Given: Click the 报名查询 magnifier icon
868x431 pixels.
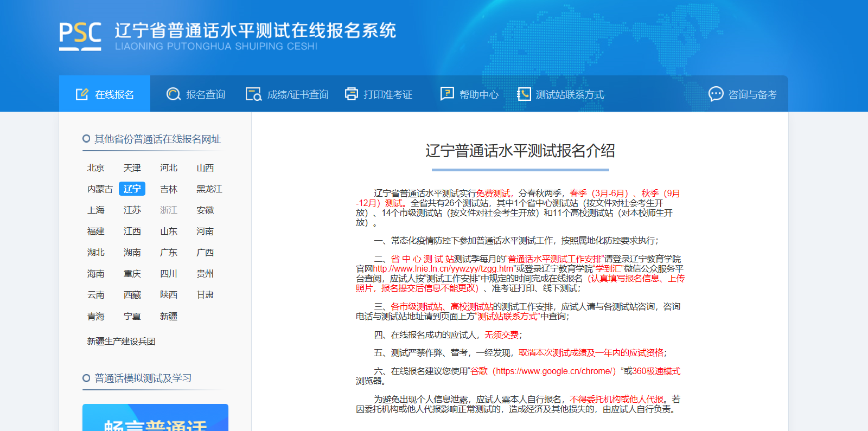Looking at the screenshot, I should [174, 94].
